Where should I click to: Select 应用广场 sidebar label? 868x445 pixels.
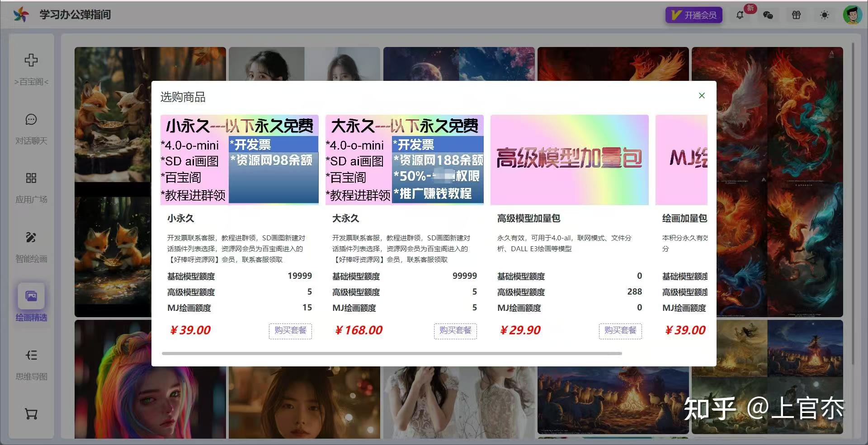click(x=31, y=200)
